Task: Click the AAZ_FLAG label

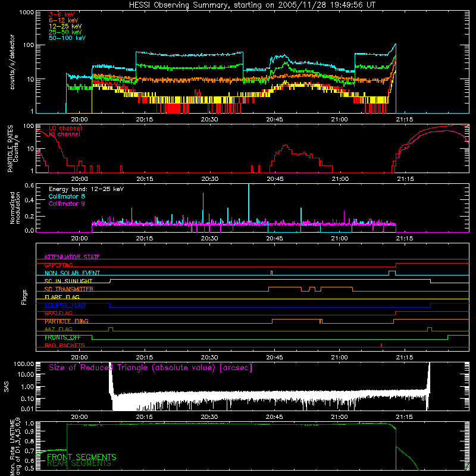Action: pos(58,329)
